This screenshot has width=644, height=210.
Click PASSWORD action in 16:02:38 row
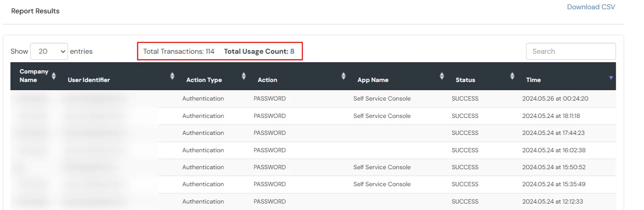pyautogui.click(x=270, y=150)
